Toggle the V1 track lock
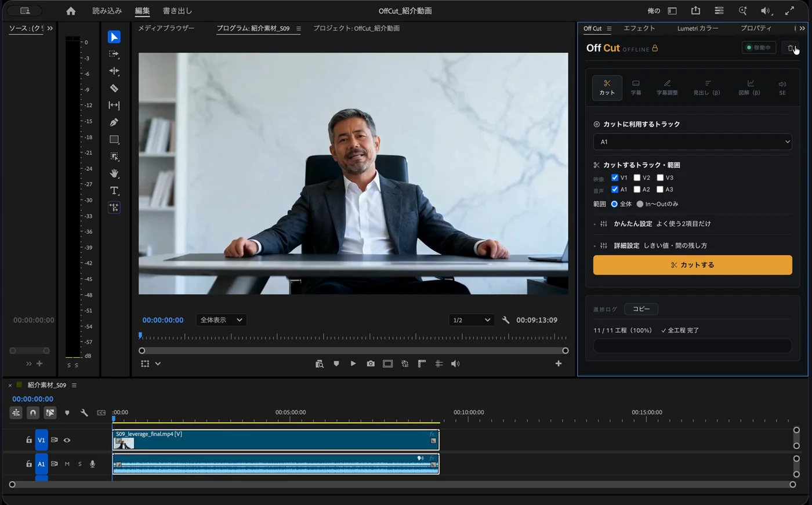The width and height of the screenshot is (812, 505). point(29,440)
